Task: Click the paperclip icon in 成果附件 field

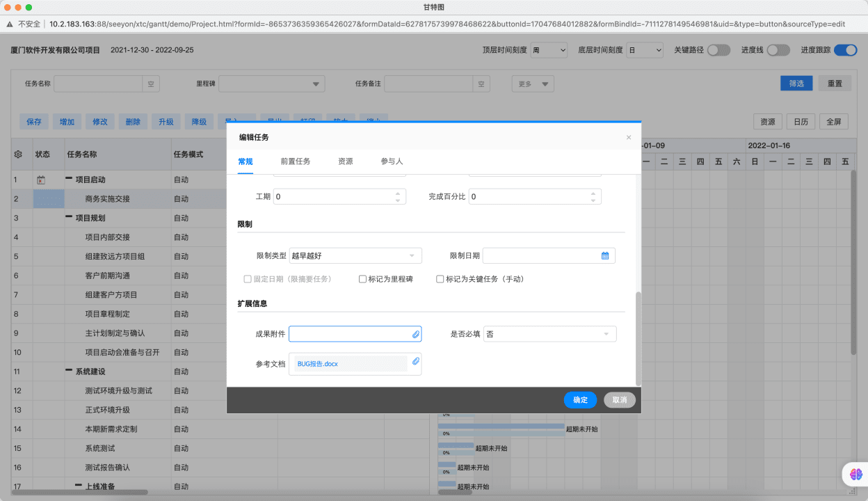Action: [416, 335]
